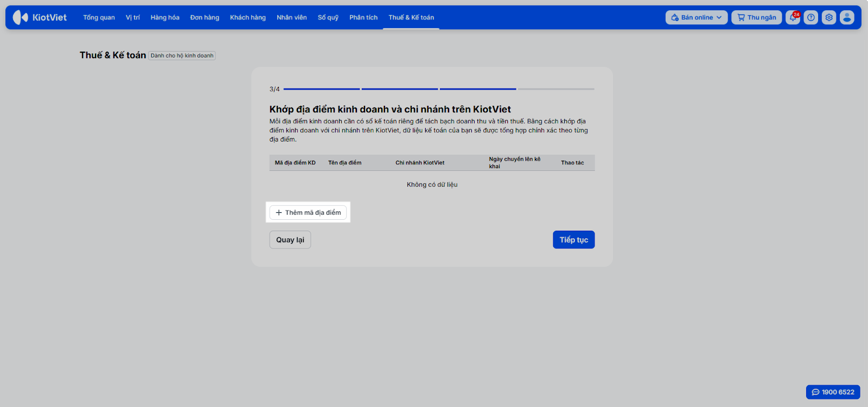Go to the Tổng quan menu
This screenshot has height=407, width=868.
click(99, 17)
